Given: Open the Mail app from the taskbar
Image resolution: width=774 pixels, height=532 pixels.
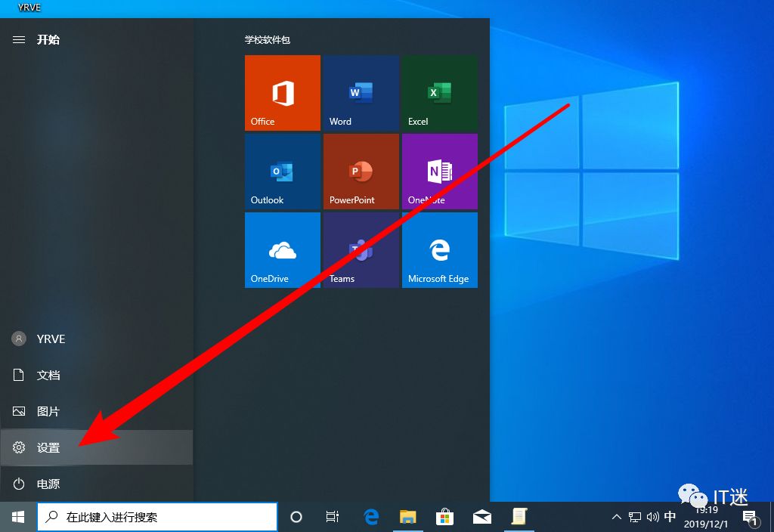Looking at the screenshot, I should [x=481, y=517].
